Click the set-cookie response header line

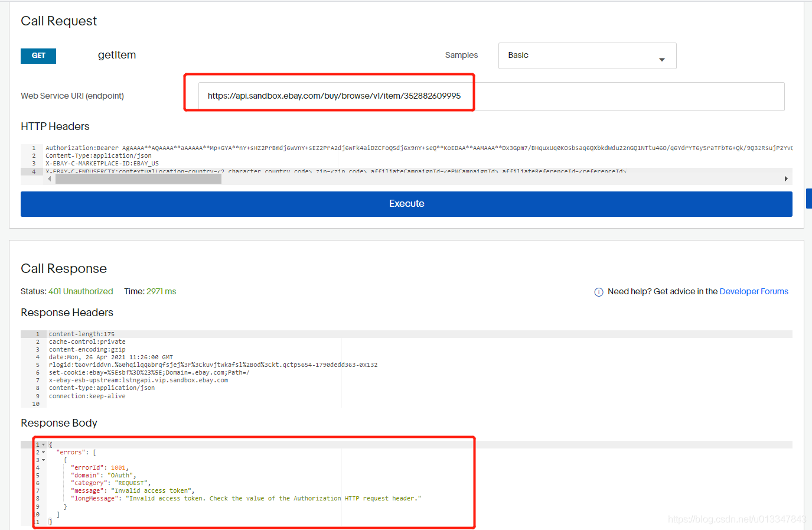click(x=149, y=373)
